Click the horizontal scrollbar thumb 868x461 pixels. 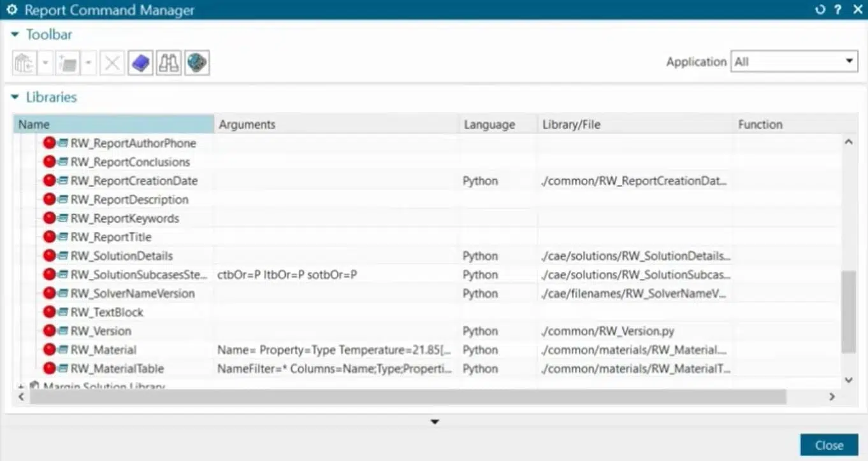pos(408,397)
